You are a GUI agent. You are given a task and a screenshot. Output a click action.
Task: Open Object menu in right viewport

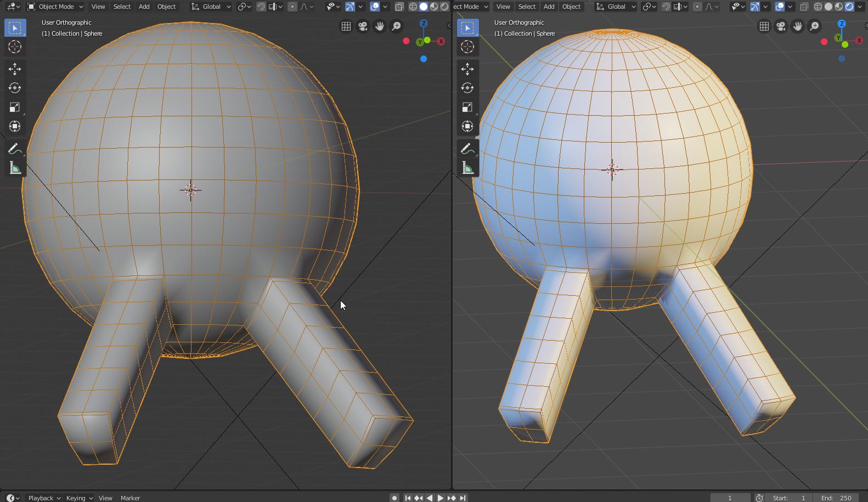point(571,7)
